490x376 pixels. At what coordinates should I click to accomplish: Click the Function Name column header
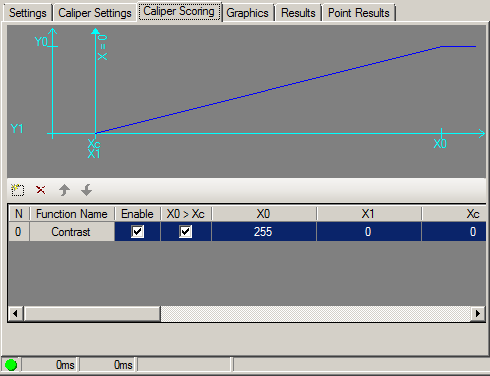(x=72, y=214)
